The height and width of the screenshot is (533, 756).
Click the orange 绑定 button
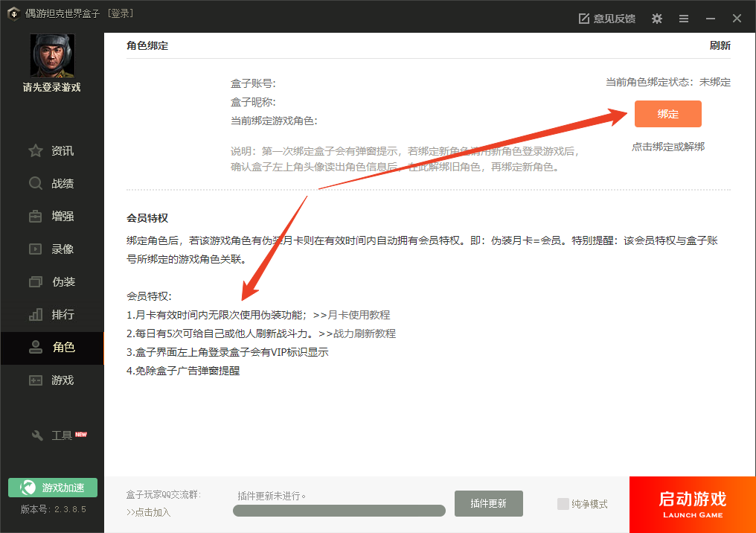[x=667, y=114]
